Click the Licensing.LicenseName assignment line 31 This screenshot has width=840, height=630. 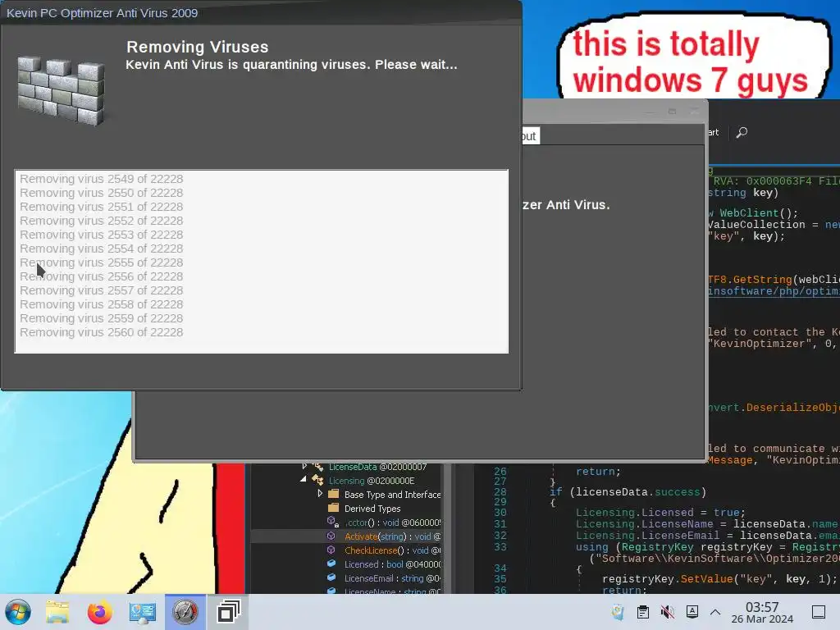[x=706, y=524]
